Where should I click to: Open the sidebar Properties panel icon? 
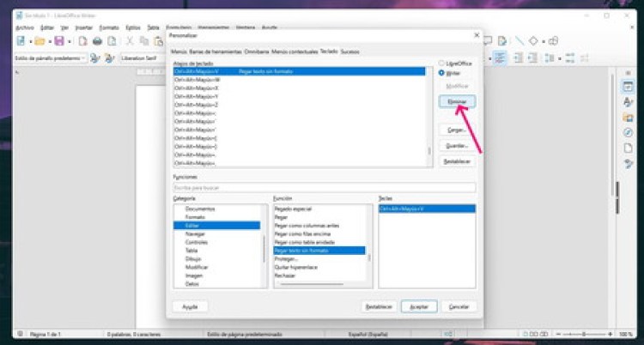[628, 87]
